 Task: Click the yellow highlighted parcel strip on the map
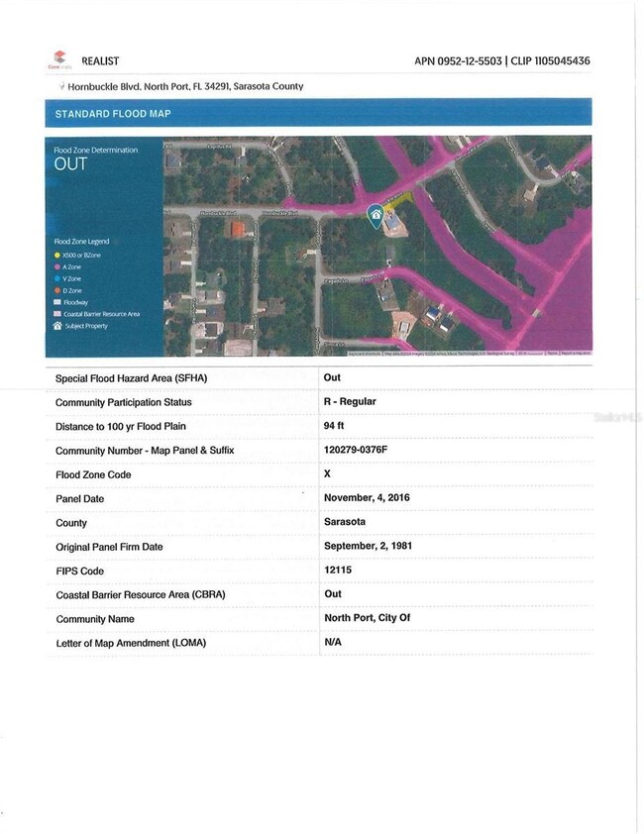pos(399,202)
